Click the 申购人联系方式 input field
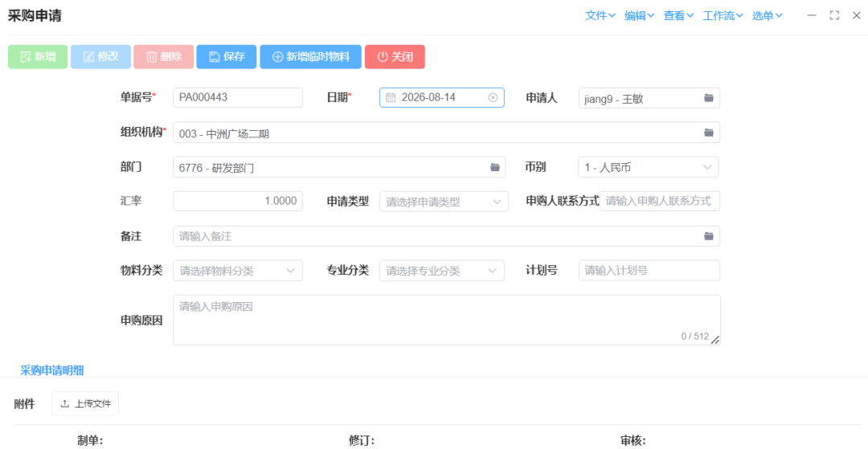 coord(660,202)
